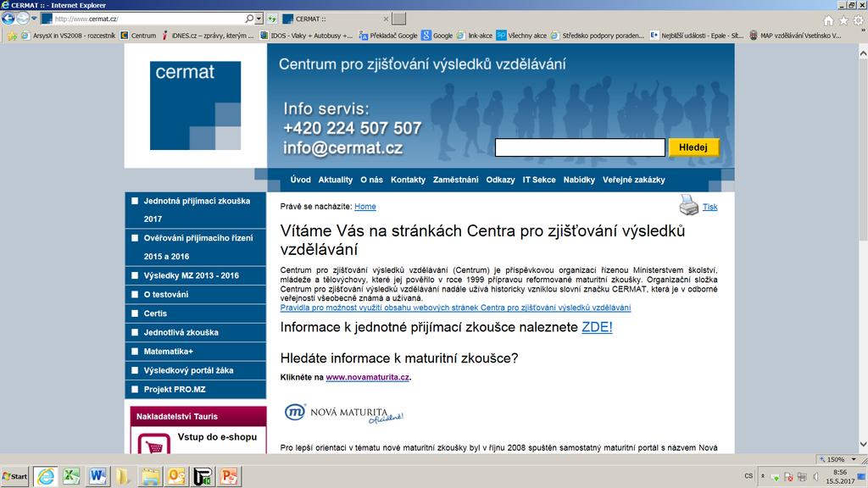The image size is (868, 488).
Task: Open O nás menu item
Action: tap(371, 180)
